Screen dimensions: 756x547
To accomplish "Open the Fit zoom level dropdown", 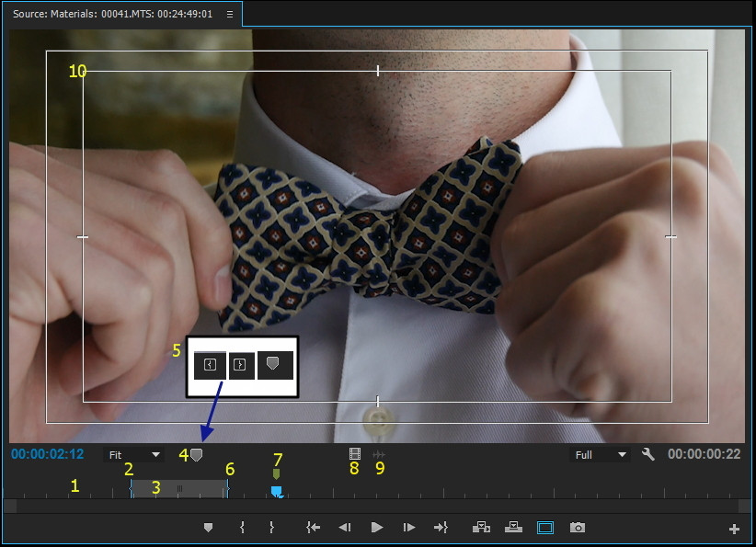I will pos(134,455).
